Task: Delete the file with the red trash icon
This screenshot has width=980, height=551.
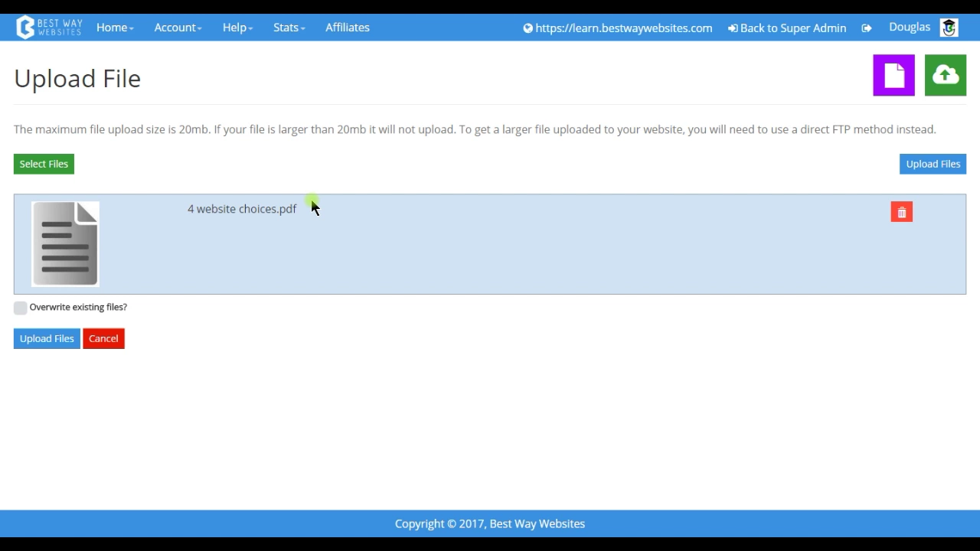Action: (x=902, y=212)
